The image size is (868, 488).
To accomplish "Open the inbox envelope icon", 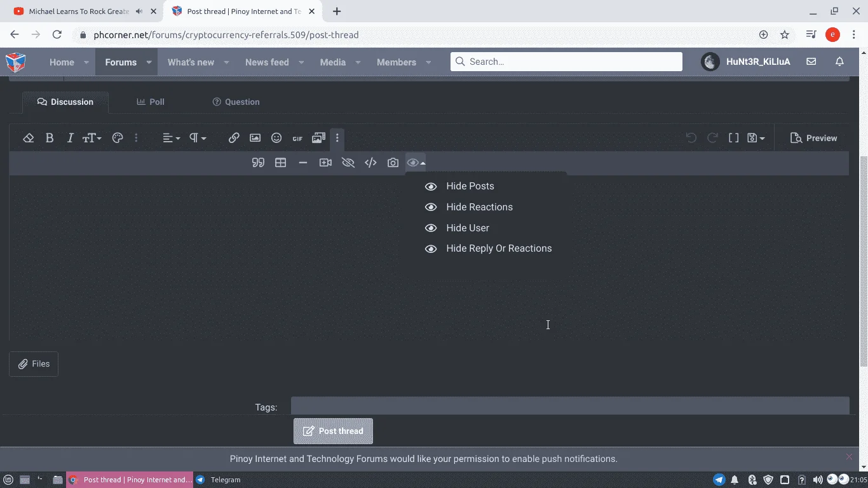I will (x=811, y=62).
